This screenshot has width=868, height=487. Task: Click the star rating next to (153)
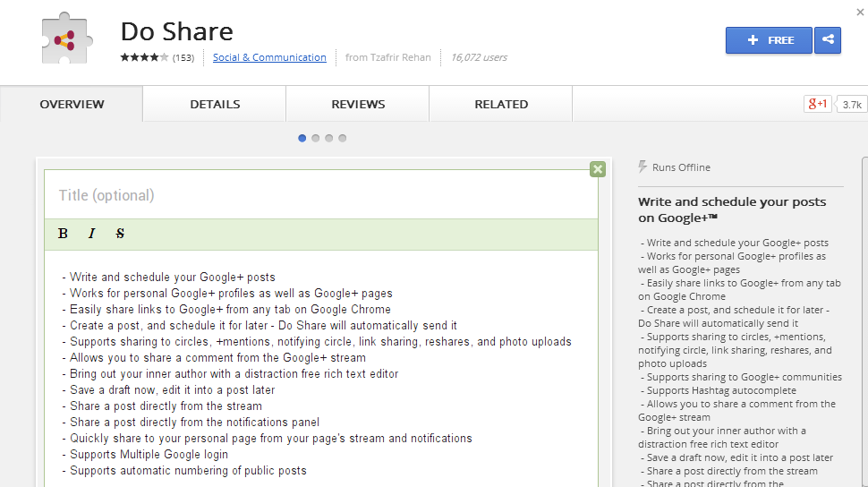144,57
